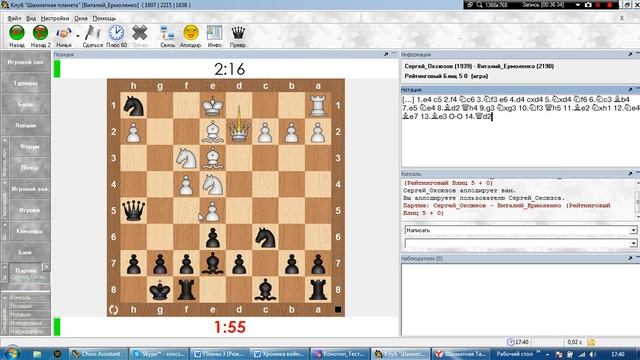
Task: Open the Файл menu
Action: (x=14, y=18)
